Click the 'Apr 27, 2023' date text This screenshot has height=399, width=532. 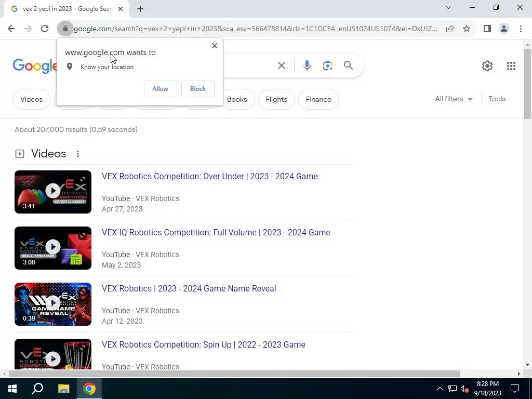(122, 209)
